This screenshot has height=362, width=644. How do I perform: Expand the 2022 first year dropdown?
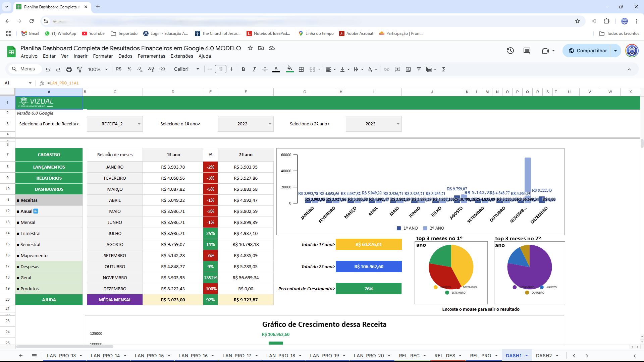click(270, 124)
